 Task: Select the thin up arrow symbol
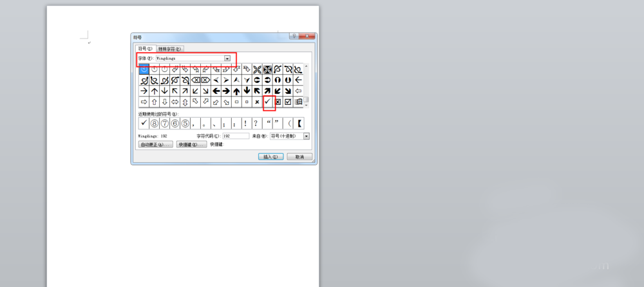155,91
